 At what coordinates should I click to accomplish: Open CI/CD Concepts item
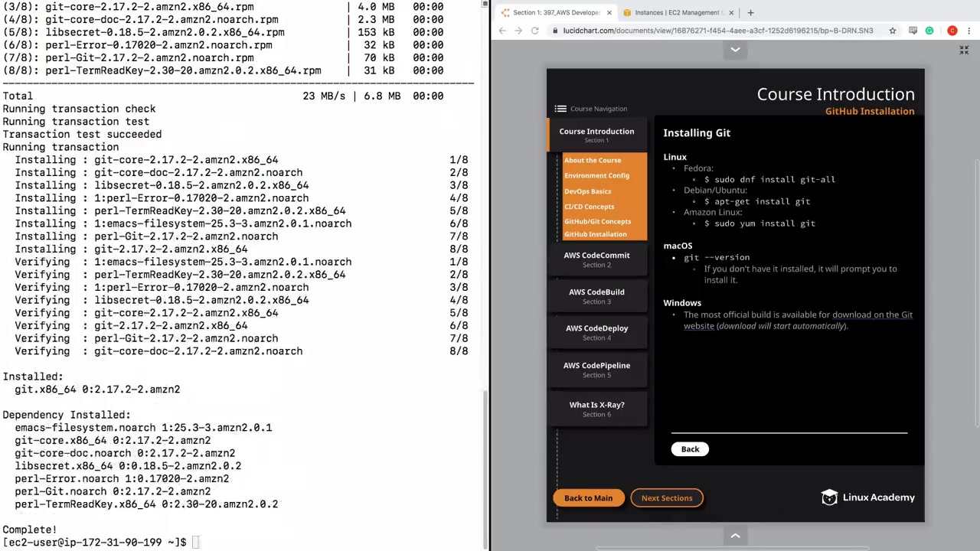click(x=589, y=207)
